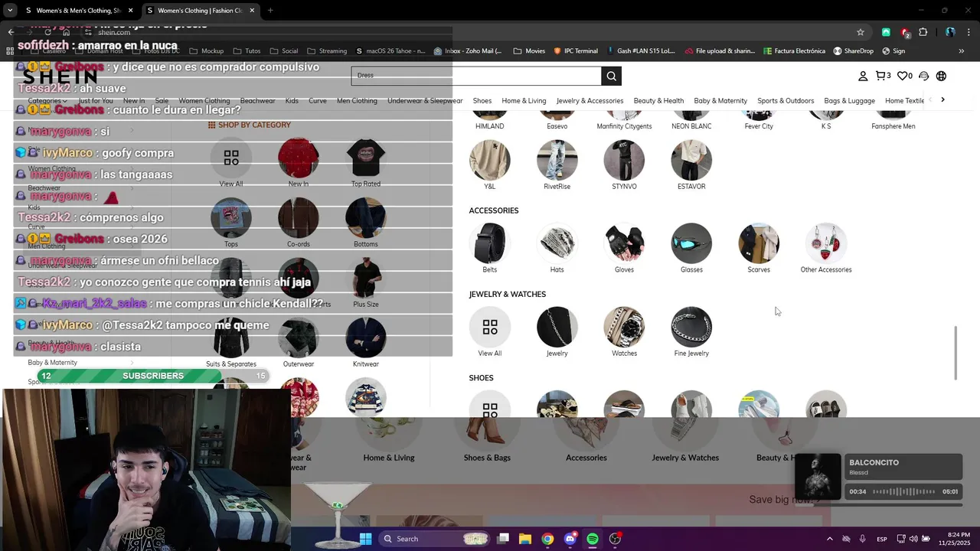Screen dimensions: 980x551
Task: Open Windows Start button
Action: (x=365, y=539)
